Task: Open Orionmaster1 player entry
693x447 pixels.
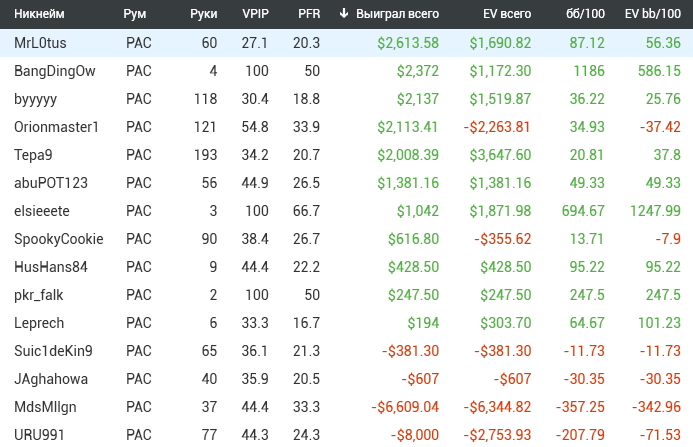Action: point(56,127)
